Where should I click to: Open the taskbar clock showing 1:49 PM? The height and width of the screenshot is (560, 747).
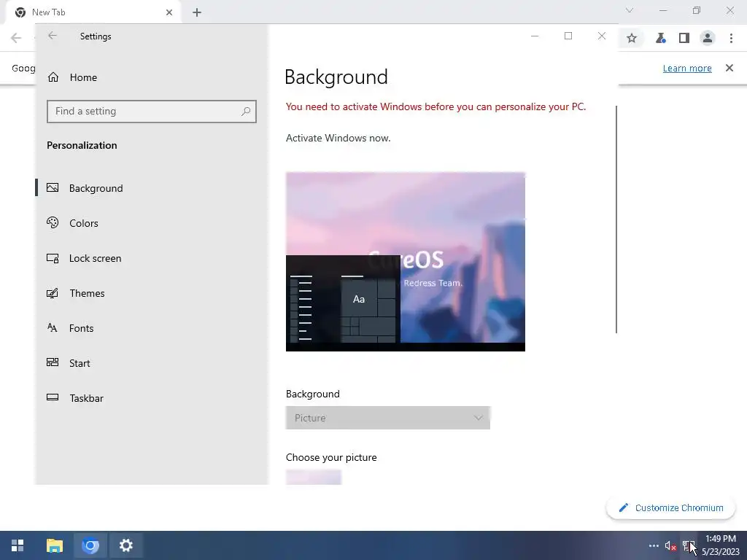(x=720, y=545)
